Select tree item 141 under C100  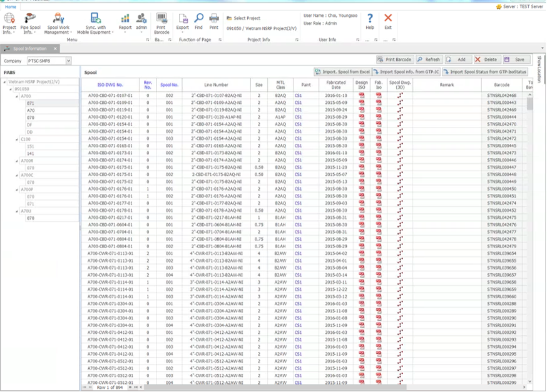pyautogui.click(x=30, y=154)
